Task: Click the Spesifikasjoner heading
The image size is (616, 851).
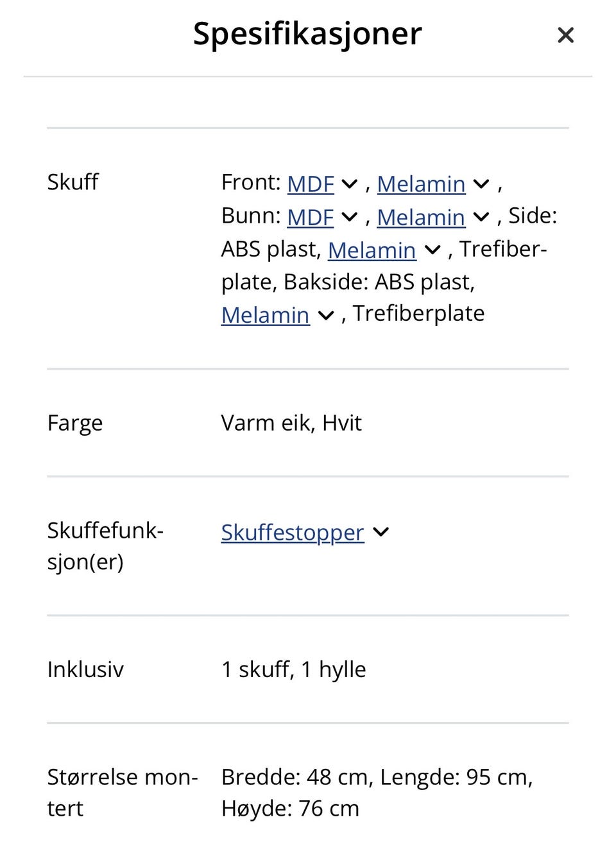Action: tap(307, 33)
